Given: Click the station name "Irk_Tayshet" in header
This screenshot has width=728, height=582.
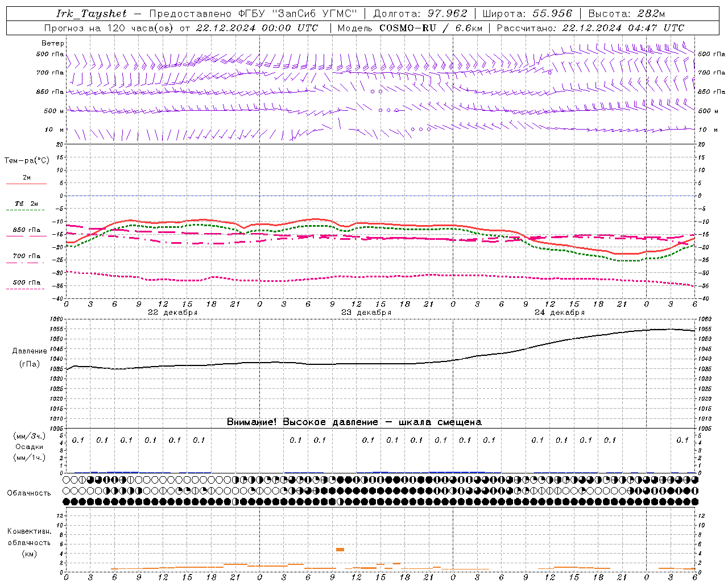Looking at the screenshot, I should [x=92, y=14].
